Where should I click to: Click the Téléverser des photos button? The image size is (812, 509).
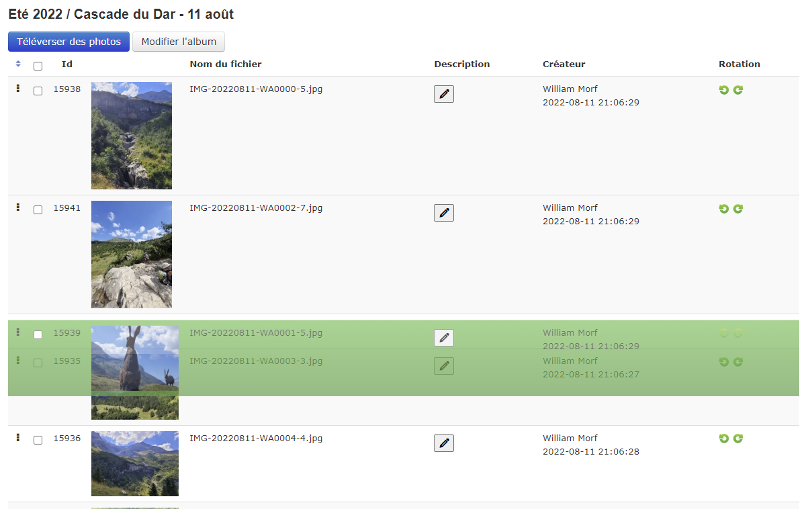point(69,42)
